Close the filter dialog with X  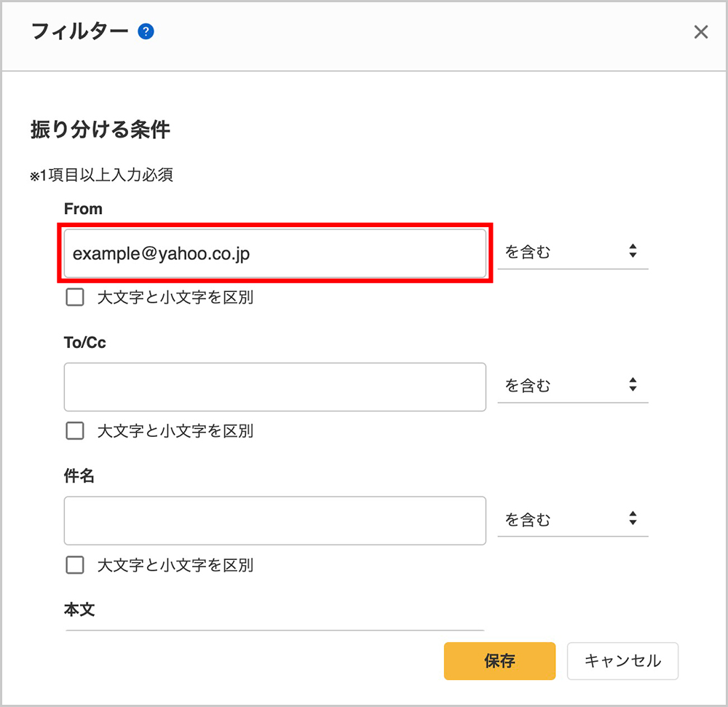(x=700, y=32)
